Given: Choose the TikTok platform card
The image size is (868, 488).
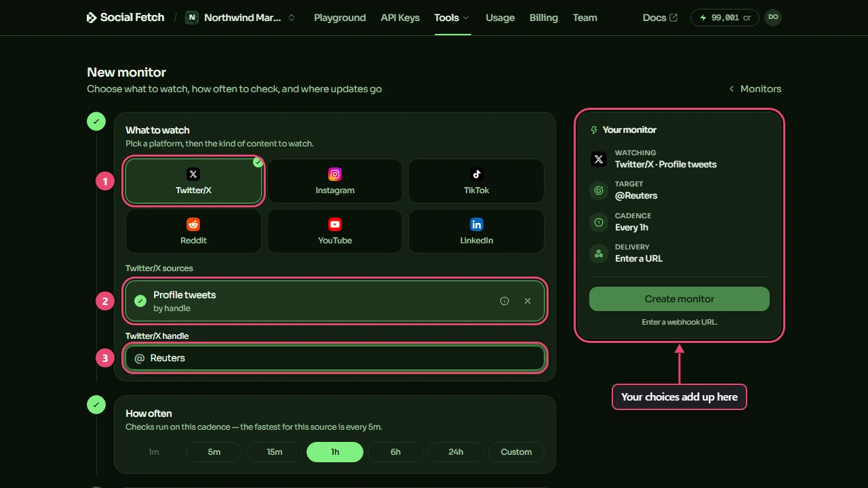Looking at the screenshot, I should [477, 181].
